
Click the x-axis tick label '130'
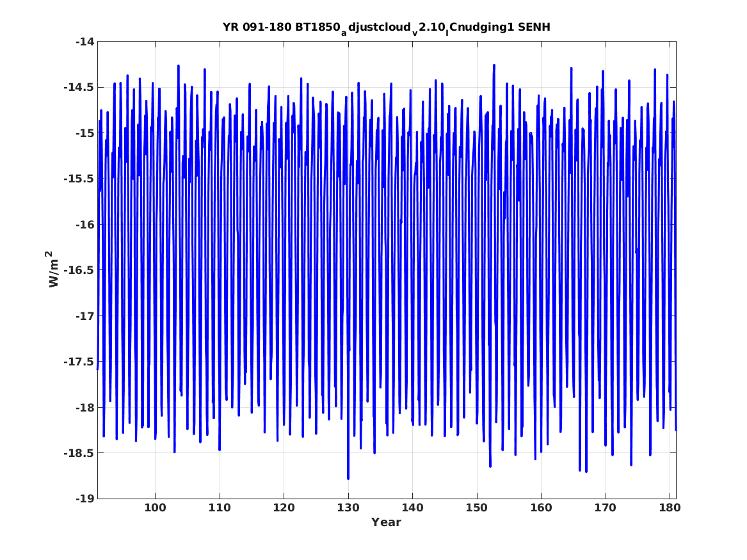click(x=348, y=508)
